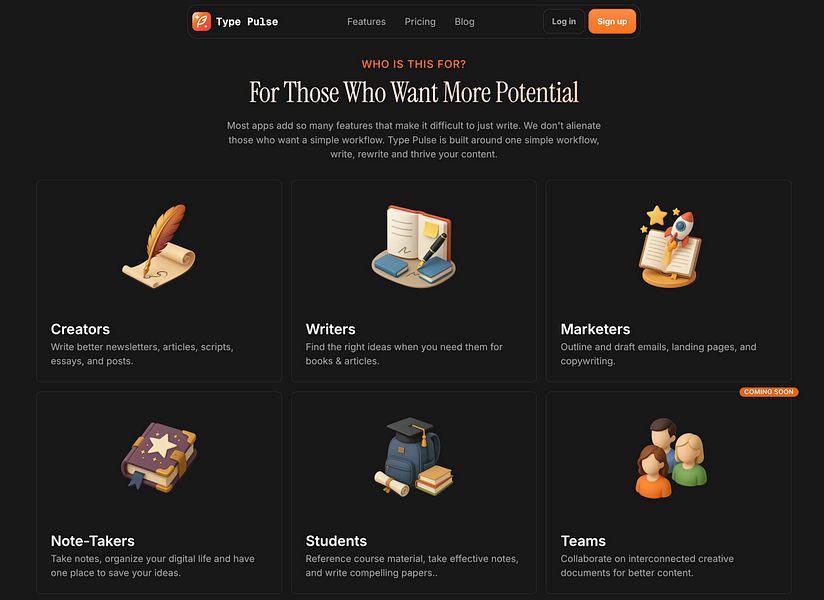The image size is (824, 600).
Task: Click the Log in button
Action: click(564, 22)
